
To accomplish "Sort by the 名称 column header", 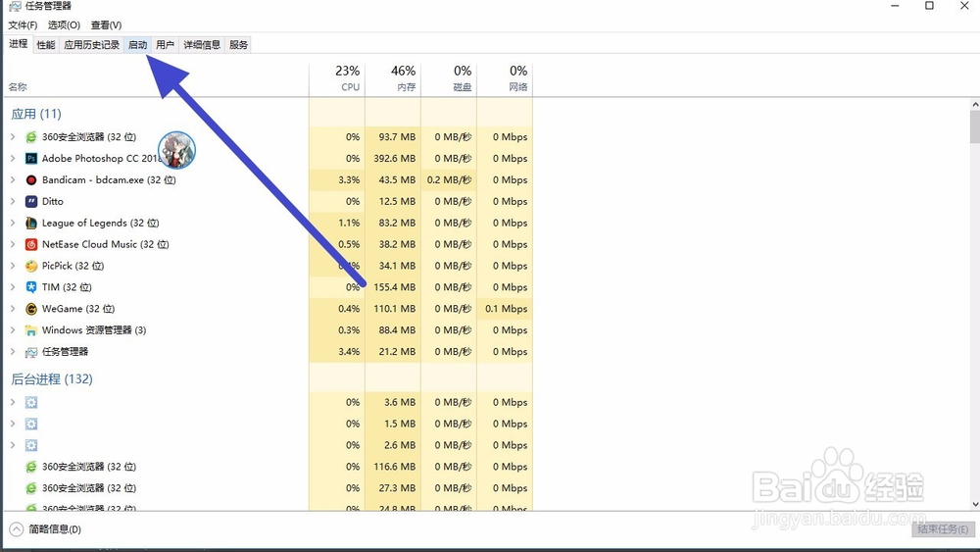I will [x=156, y=79].
